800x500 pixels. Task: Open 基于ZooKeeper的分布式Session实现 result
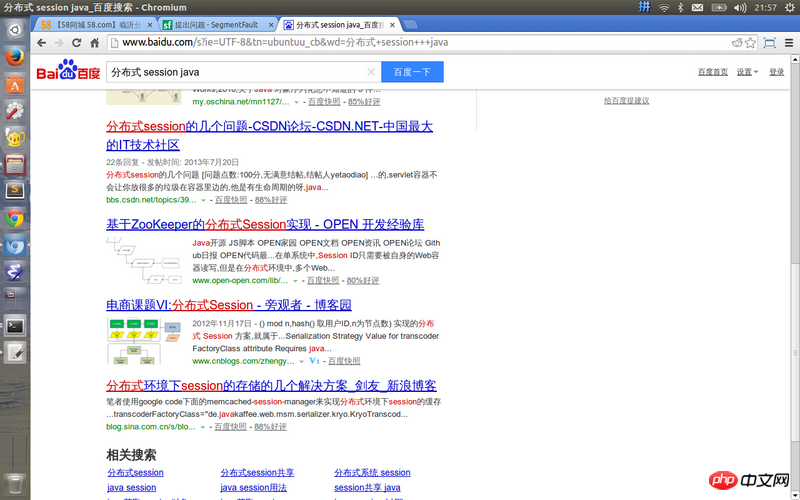click(265, 224)
